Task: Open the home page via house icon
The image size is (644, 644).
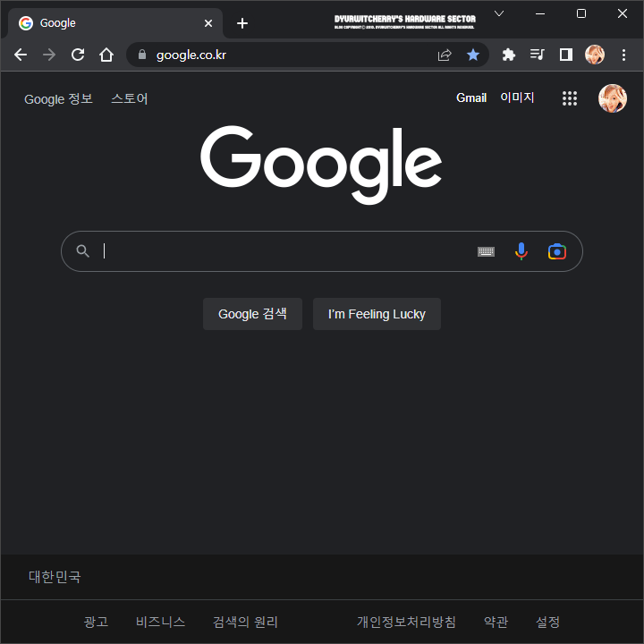Action: click(106, 55)
